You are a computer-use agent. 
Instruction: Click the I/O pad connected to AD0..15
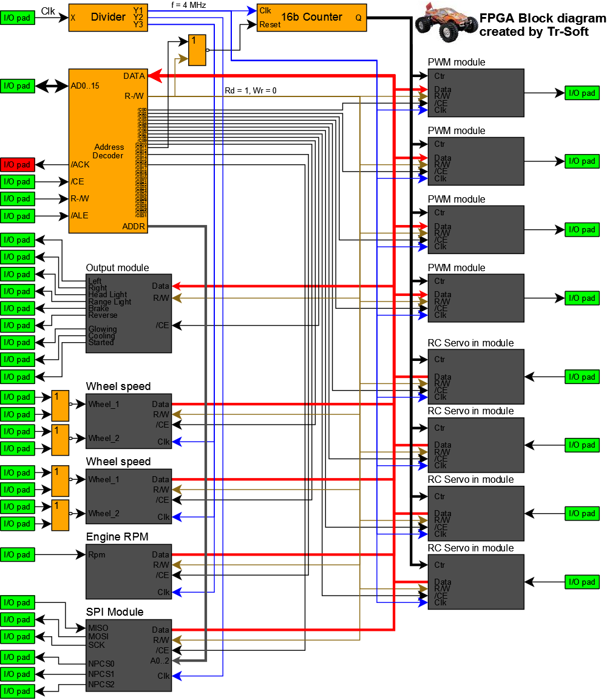pos(18,86)
